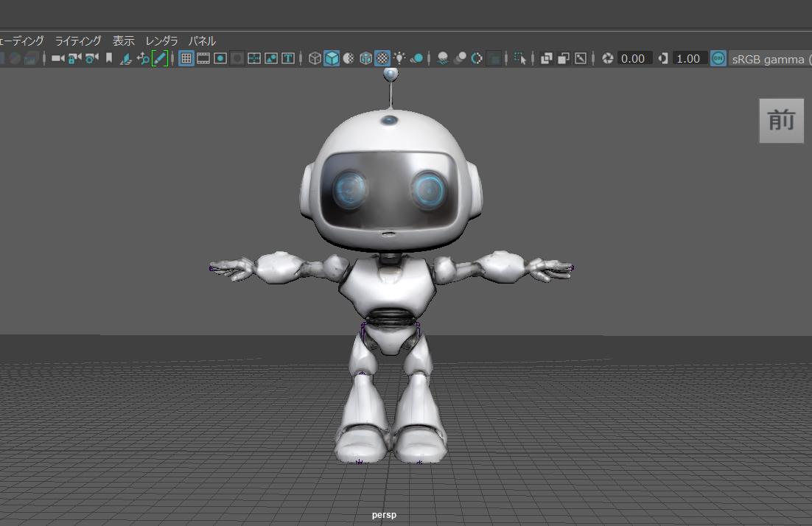
Task: Toggle the Lock Camera icon
Action: [x=74, y=58]
